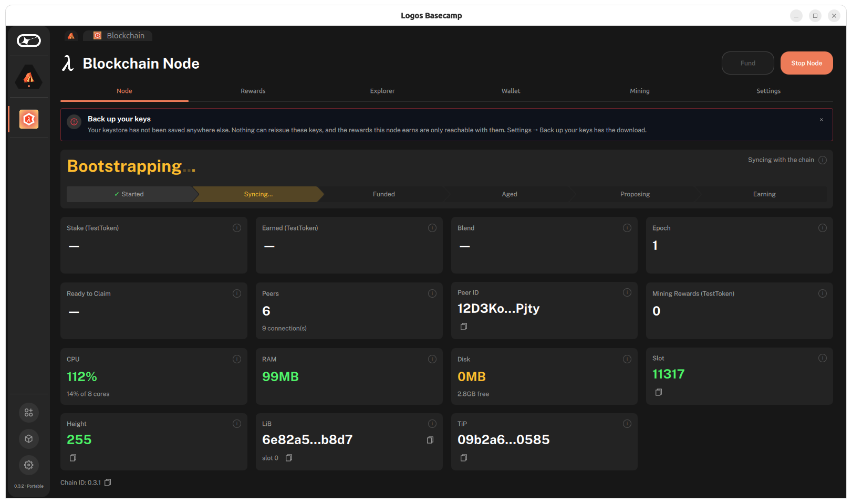
Task: Switch to the Rewards tab
Action: [253, 91]
